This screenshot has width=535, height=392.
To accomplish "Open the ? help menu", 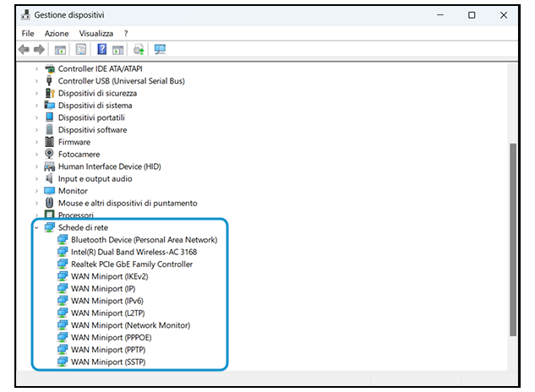I will pyautogui.click(x=126, y=34).
